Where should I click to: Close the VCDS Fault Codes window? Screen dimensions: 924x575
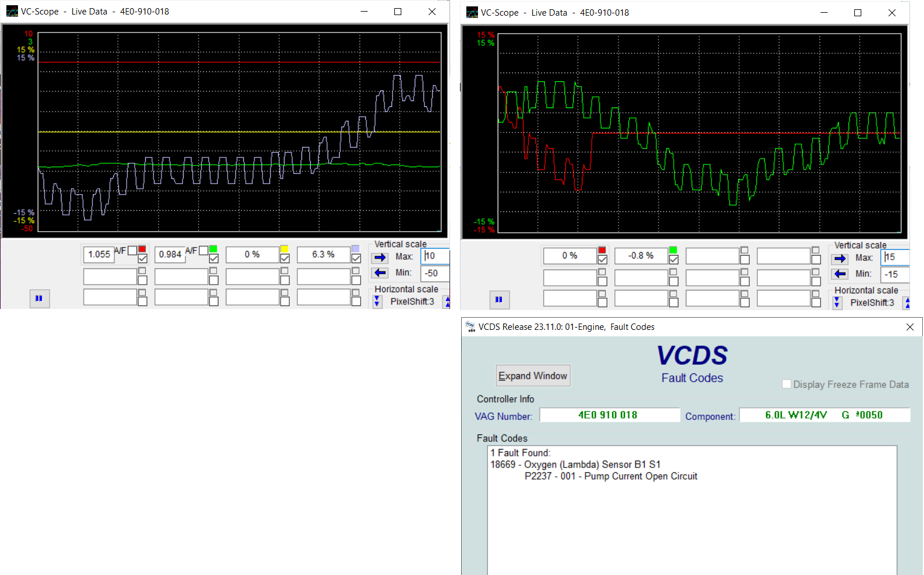[x=909, y=327]
